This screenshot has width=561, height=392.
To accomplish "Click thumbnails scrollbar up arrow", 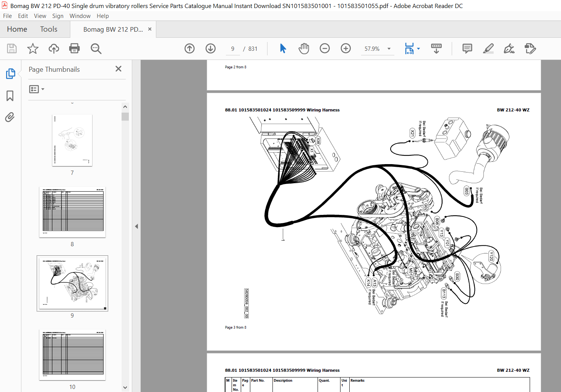I will point(125,107).
